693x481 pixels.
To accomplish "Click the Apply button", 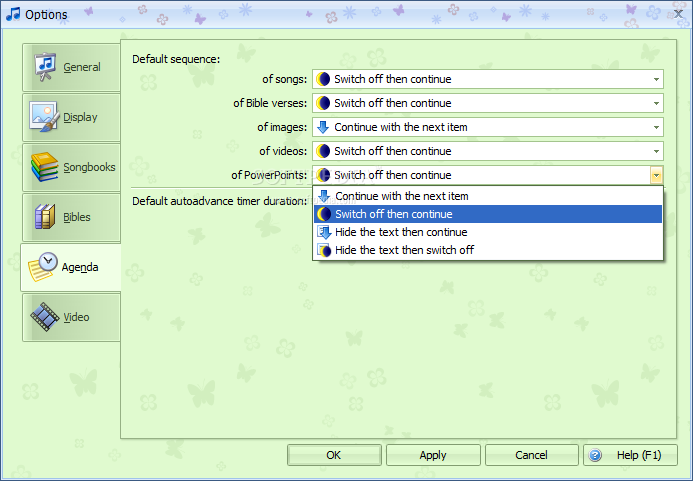I will [433, 455].
